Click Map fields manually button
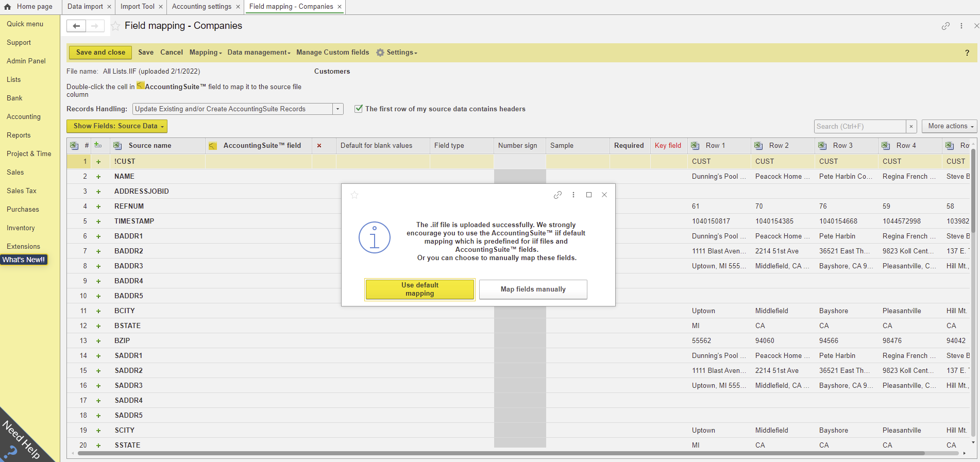 coord(533,289)
